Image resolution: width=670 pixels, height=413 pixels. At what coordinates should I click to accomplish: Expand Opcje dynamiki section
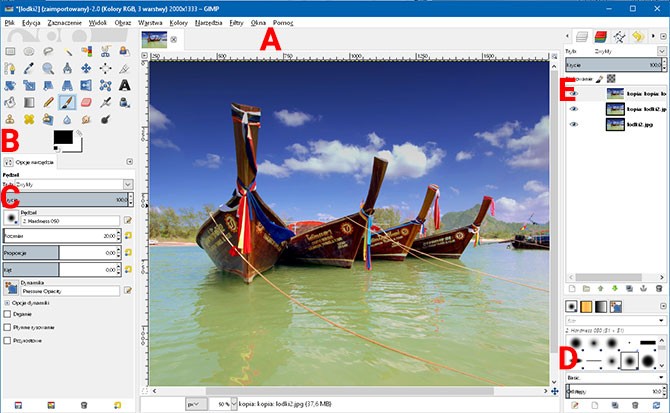coord(7,303)
